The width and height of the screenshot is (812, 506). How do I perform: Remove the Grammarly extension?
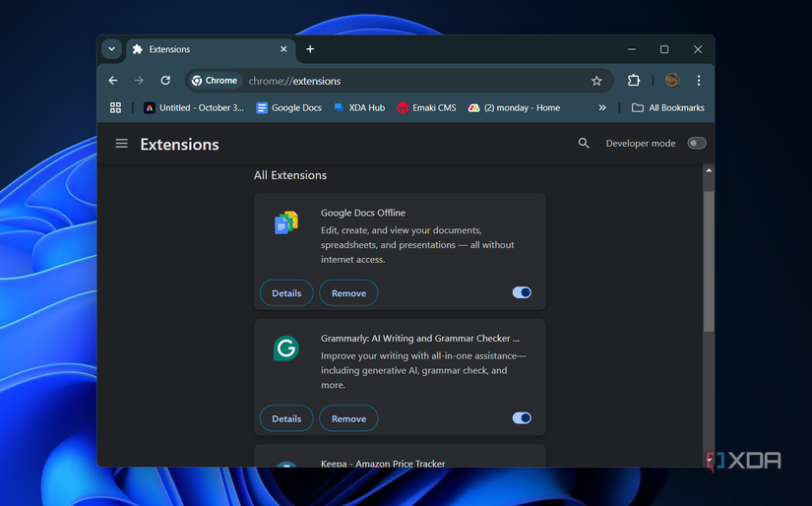point(348,418)
